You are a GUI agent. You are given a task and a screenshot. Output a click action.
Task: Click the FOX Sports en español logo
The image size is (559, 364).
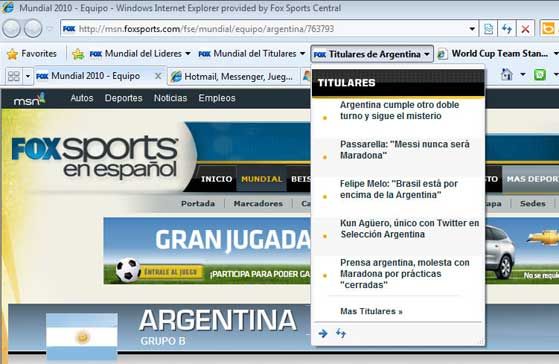point(95,157)
